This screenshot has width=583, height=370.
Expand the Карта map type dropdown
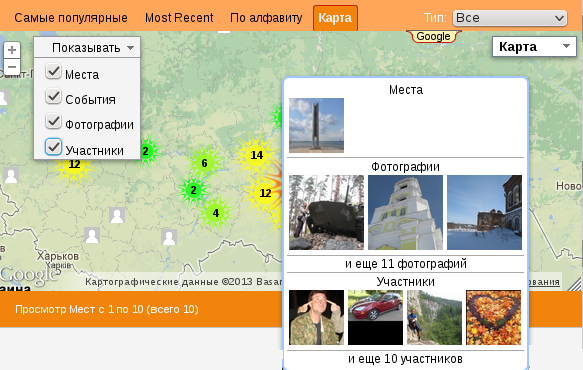tap(534, 46)
